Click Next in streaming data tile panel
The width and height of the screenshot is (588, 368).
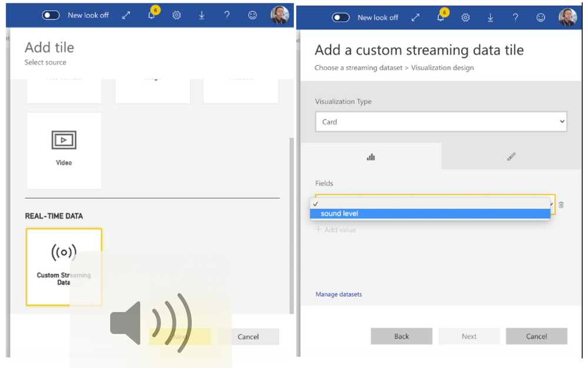point(469,336)
